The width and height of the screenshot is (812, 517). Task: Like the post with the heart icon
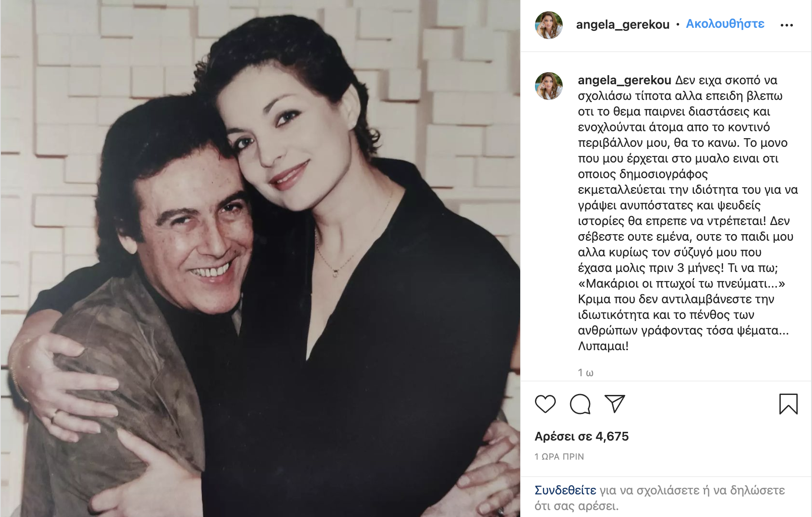coord(545,404)
